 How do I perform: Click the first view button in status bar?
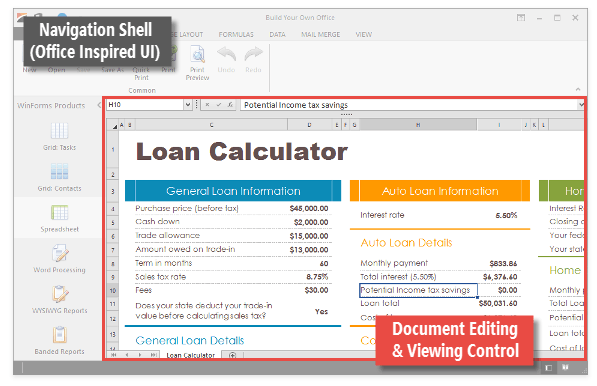(x=548, y=368)
